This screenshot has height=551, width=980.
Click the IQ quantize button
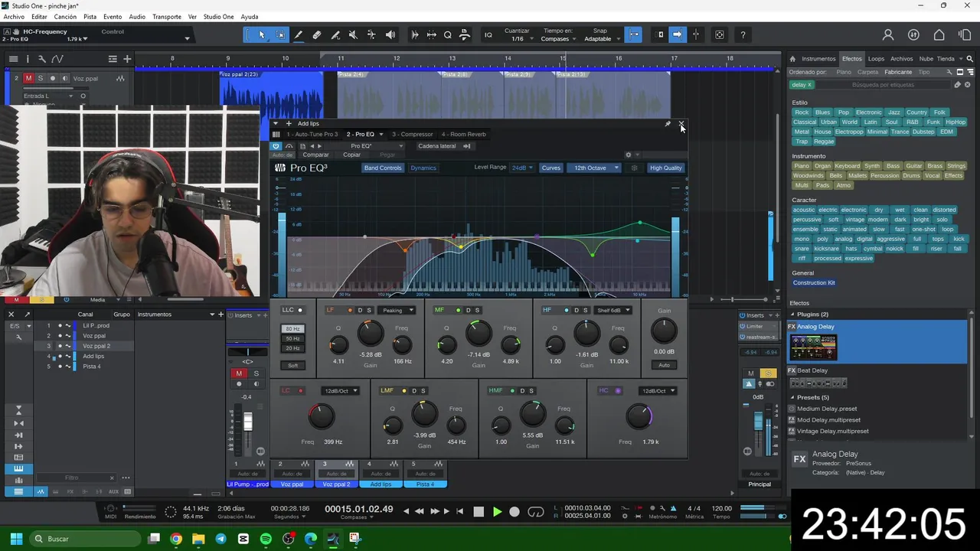[x=488, y=34]
